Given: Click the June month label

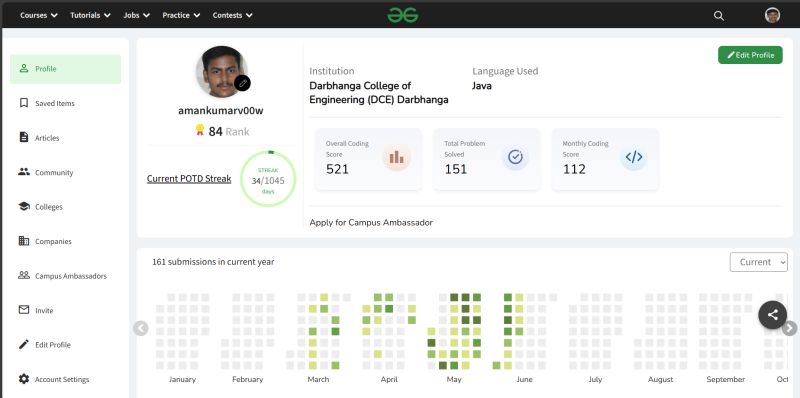Looking at the screenshot, I should (524, 380).
